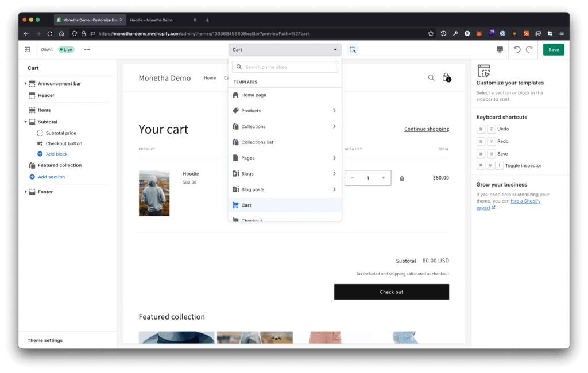
Task: Expand the Blogs submenu chevron
Action: point(334,173)
